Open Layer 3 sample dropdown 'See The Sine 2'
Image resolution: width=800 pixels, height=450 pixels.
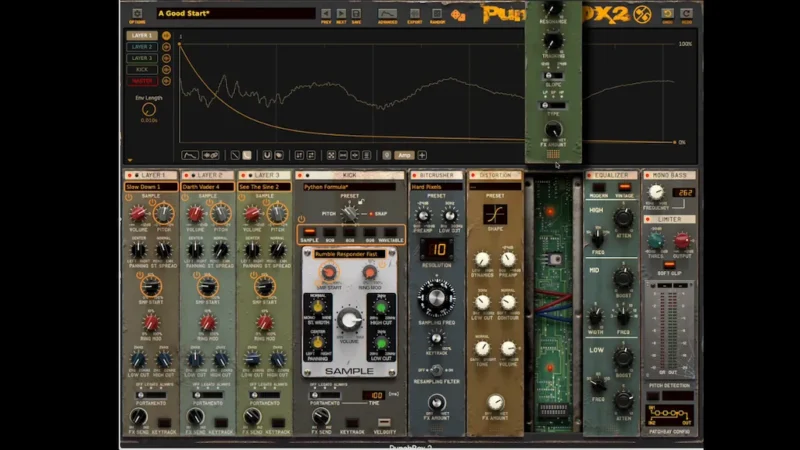point(265,187)
